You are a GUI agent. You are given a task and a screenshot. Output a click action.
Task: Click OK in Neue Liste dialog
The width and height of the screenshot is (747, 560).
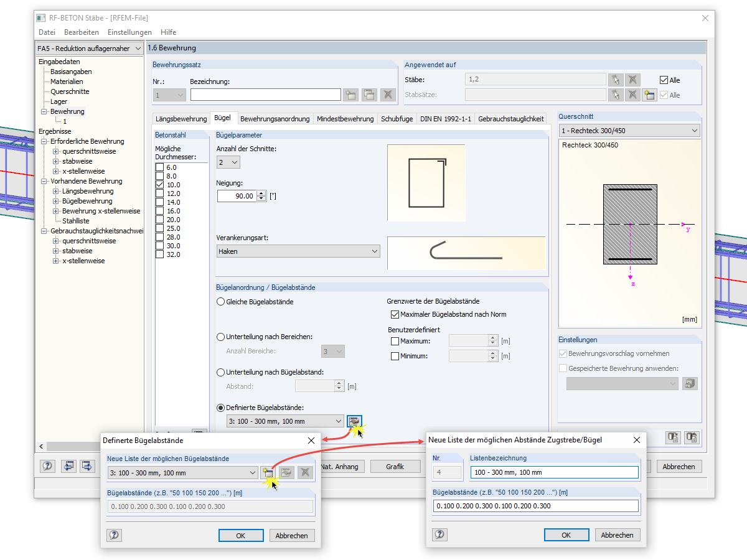pyautogui.click(x=566, y=534)
